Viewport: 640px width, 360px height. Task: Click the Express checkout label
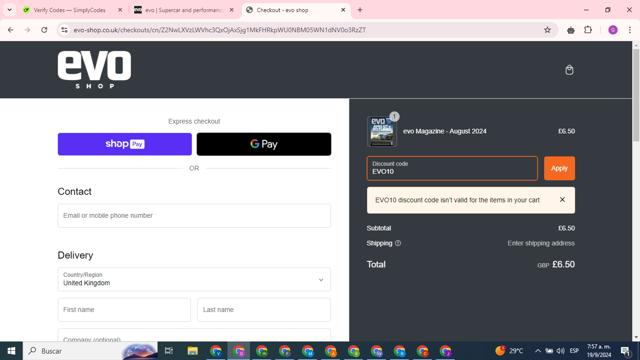(194, 121)
